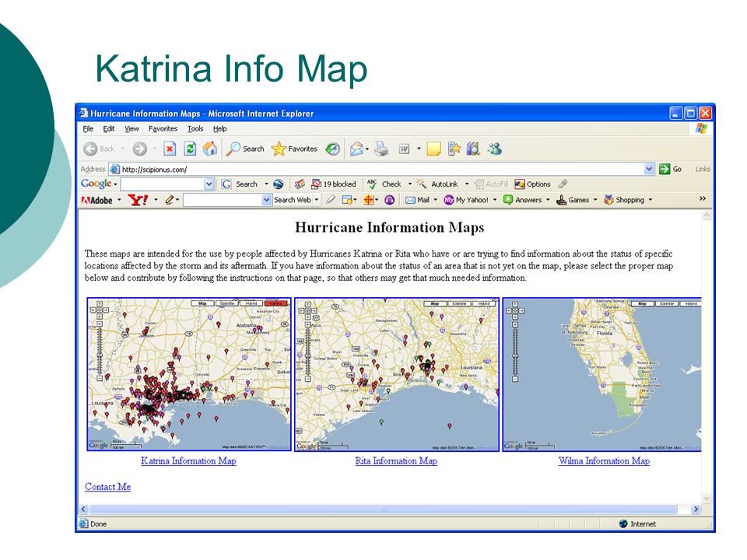Select Map view on the Katrina map
The image size is (747, 560).
coord(202,303)
